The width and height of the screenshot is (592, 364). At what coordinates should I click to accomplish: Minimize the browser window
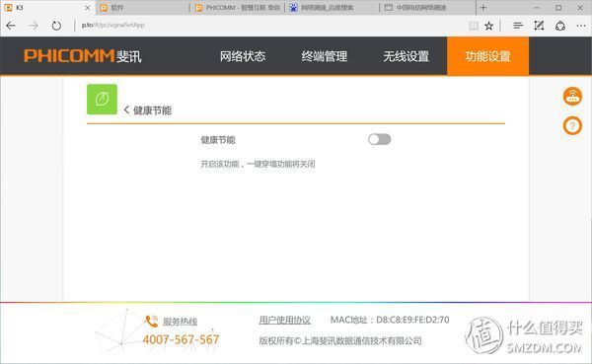[x=537, y=8]
